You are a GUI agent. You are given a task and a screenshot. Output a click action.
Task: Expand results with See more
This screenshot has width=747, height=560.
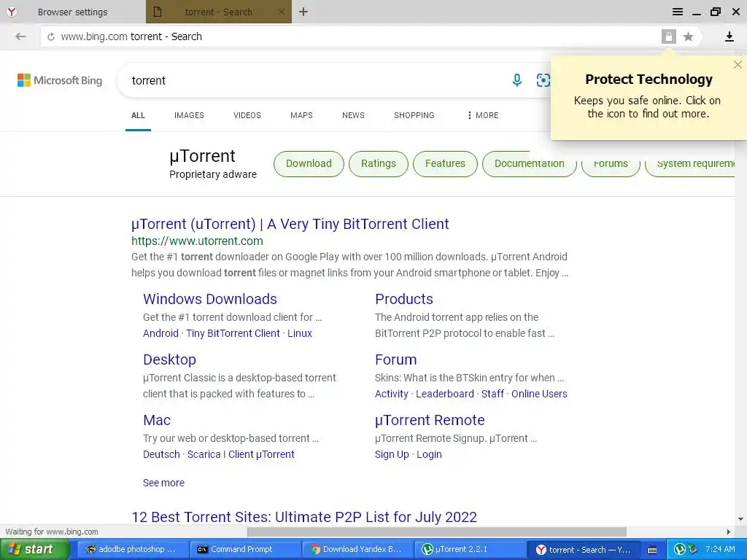(x=163, y=483)
